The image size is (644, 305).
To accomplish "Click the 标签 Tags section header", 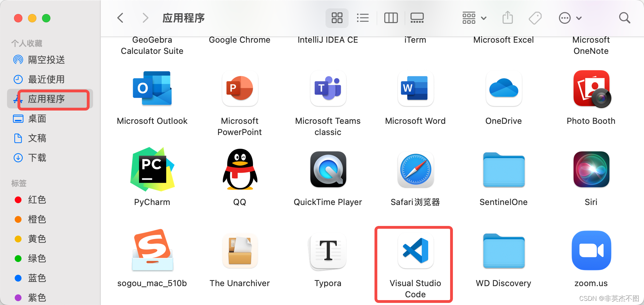I will [19, 183].
